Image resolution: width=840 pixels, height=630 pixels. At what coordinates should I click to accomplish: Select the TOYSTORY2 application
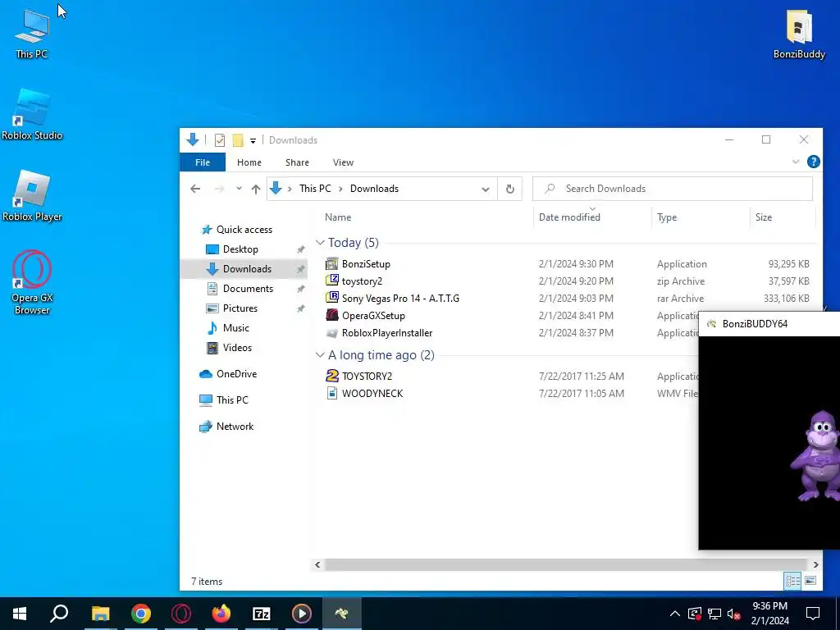click(367, 376)
